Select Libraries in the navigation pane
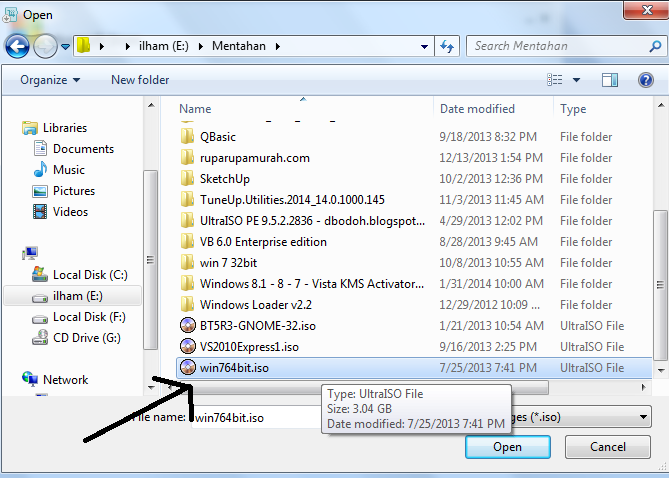The width and height of the screenshot is (669, 478). pyautogui.click(x=54, y=128)
